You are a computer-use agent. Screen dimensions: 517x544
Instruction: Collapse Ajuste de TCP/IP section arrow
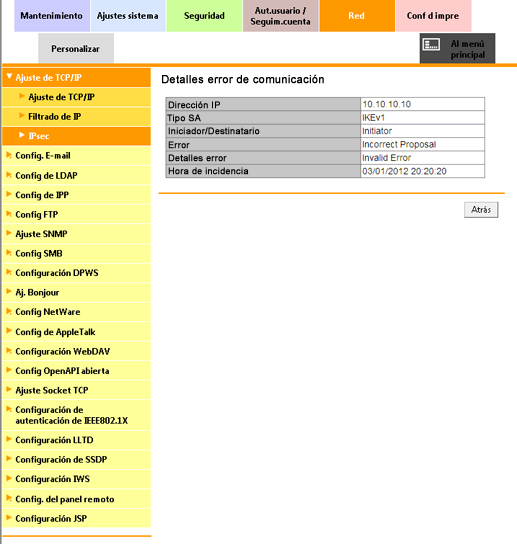pyautogui.click(x=9, y=76)
